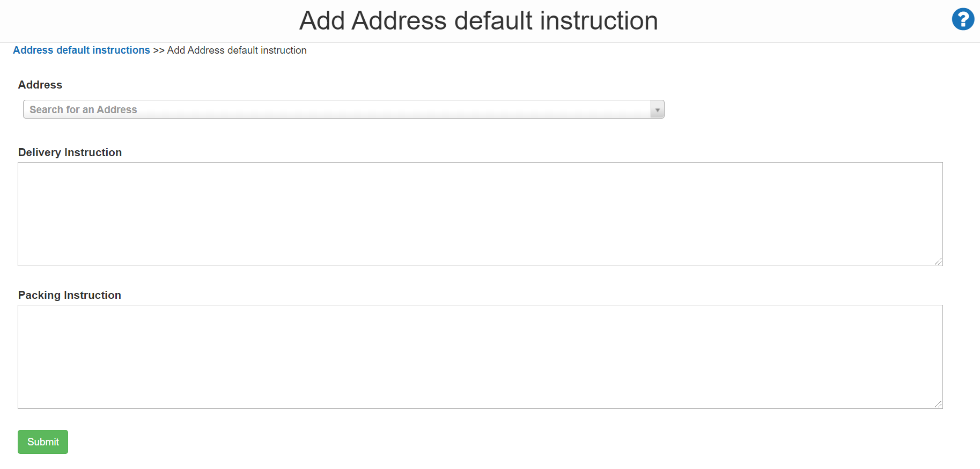Focus the Packing Instruction text area
This screenshot has height=469, width=980.
coord(480,356)
